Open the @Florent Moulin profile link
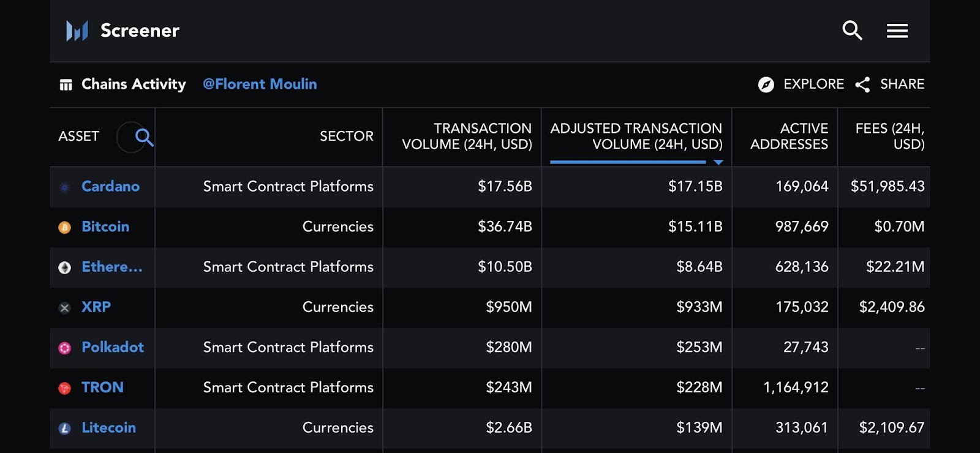Viewport: 980px width, 453px height. 260,84
